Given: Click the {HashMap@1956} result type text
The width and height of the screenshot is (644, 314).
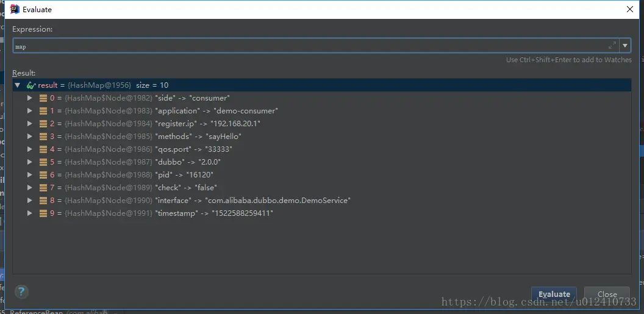Looking at the screenshot, I should coord(99,85).
